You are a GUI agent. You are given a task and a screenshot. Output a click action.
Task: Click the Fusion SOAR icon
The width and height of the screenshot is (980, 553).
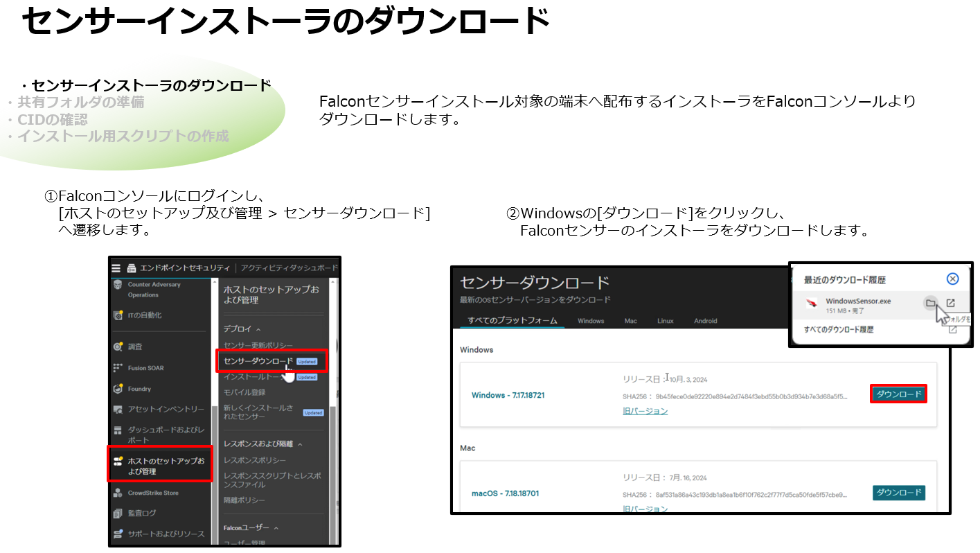[117, 368]
